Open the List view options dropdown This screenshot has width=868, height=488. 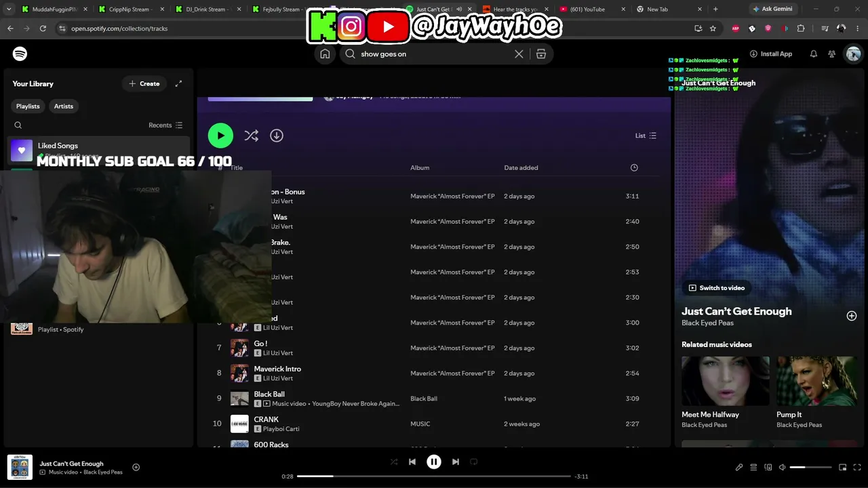pos(646,136)
